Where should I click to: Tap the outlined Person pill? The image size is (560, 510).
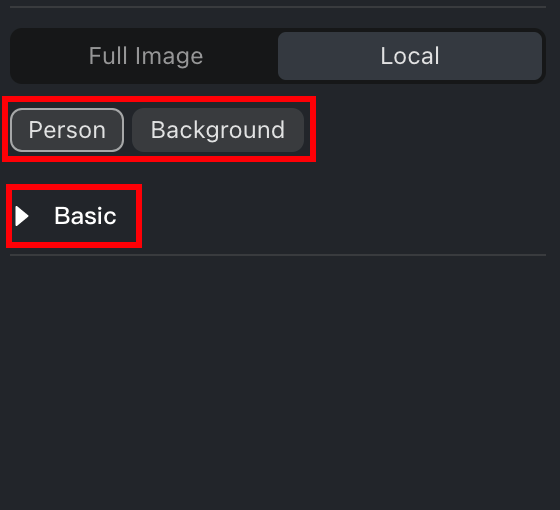click(67, 130)
